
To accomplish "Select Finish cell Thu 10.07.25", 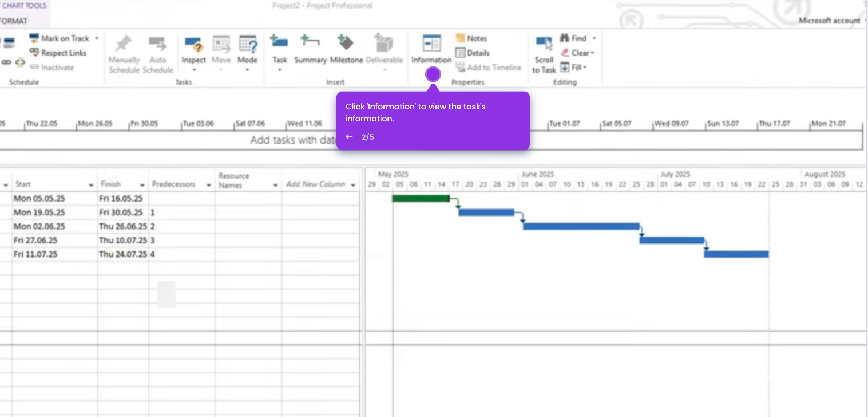I will click(x=123, y=241).
